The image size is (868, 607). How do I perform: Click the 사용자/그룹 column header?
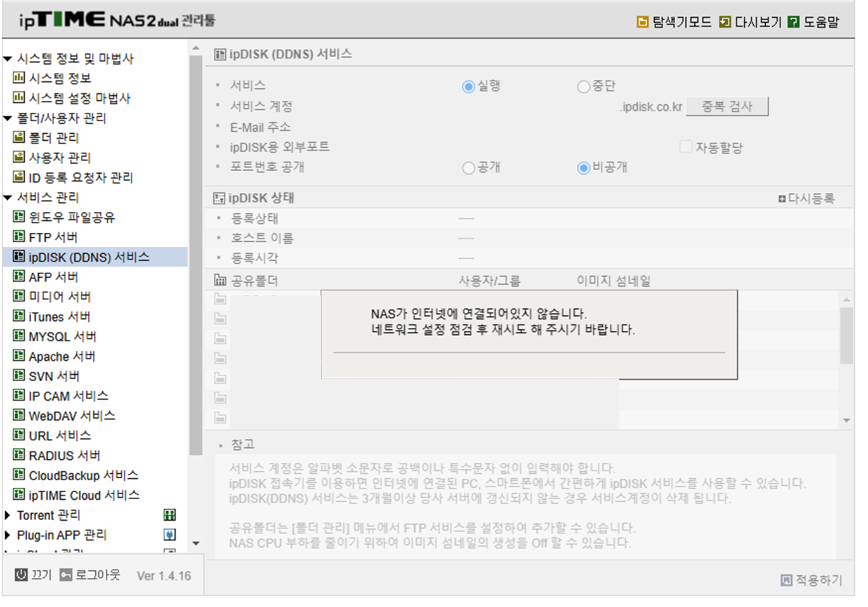coord(489,280)
